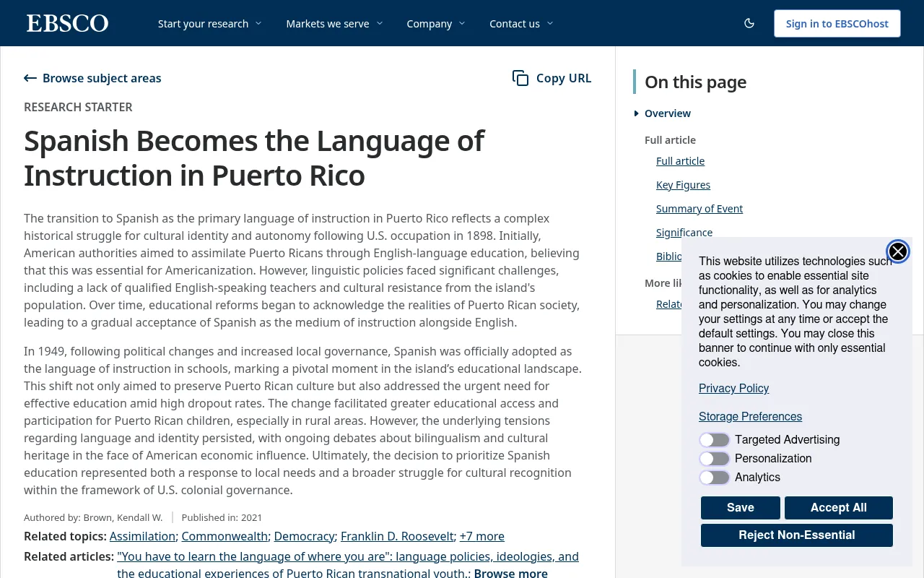
Task: Open the Markets we serve dropdown
Action: pos(334,23)
